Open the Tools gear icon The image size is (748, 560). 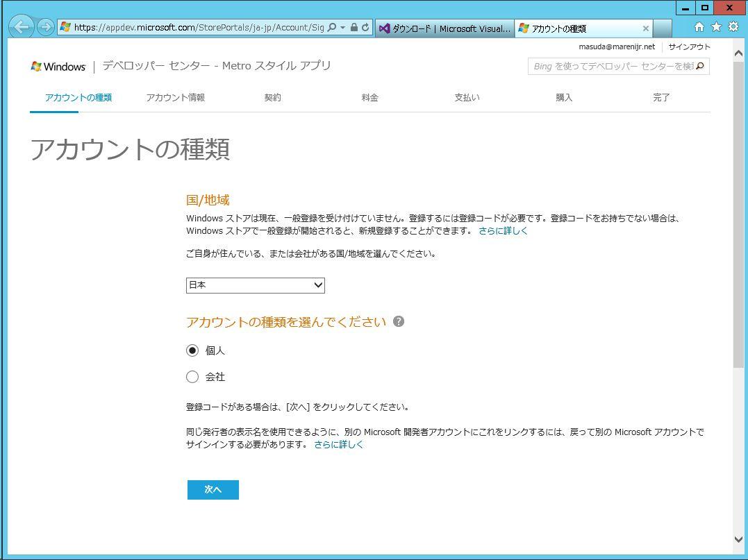[733, 27]
